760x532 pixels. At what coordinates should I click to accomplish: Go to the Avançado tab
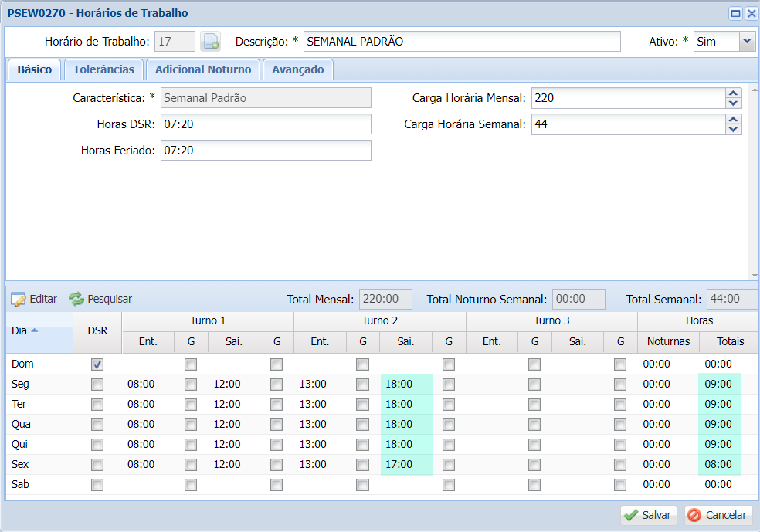point(297,69)
